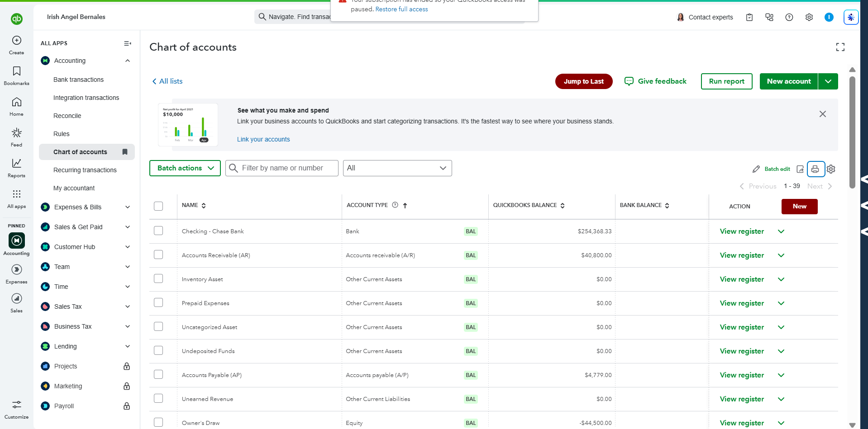Open the Customize sliders icon
This screenshot has height=429, width=868.
pyautogui.click(x=17, y=405)
